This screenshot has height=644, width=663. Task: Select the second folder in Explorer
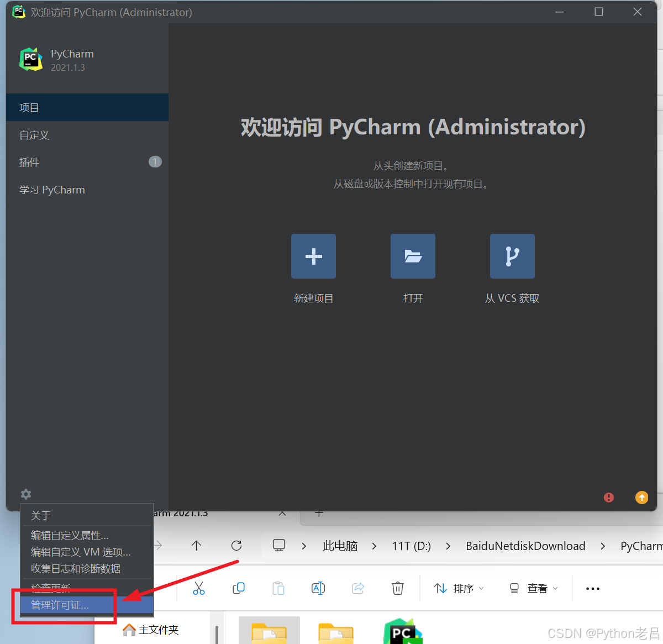[336, 632]
